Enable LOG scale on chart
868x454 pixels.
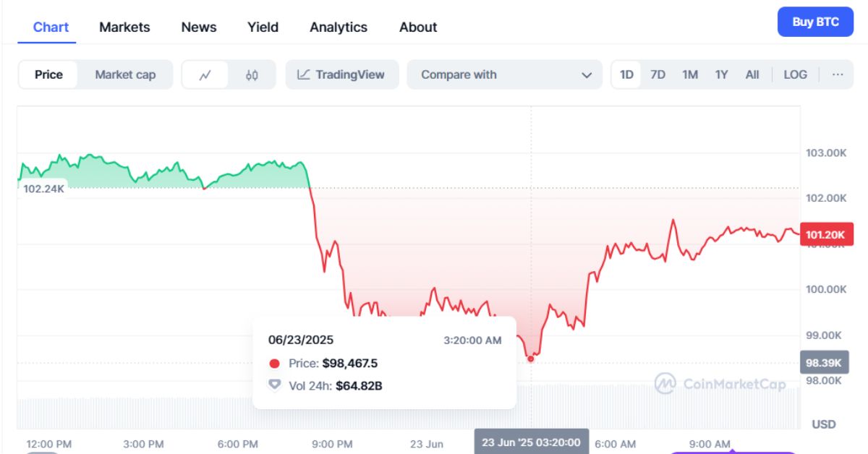[795, 74]
